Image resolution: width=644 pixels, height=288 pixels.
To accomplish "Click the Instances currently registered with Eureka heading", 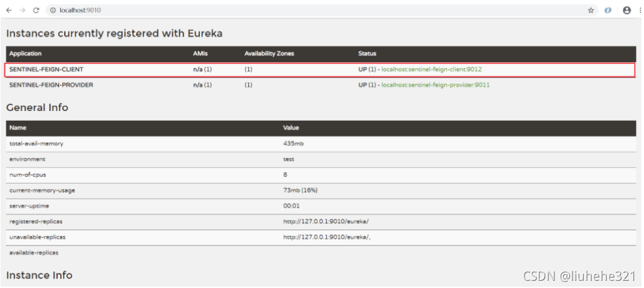I will click(x=114, y=33).
